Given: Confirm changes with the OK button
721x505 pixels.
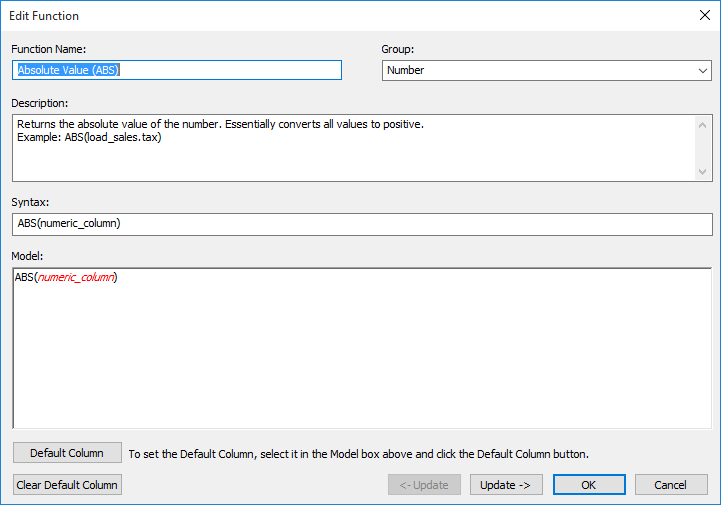Looking at the screenshot, I should (589, 485).
